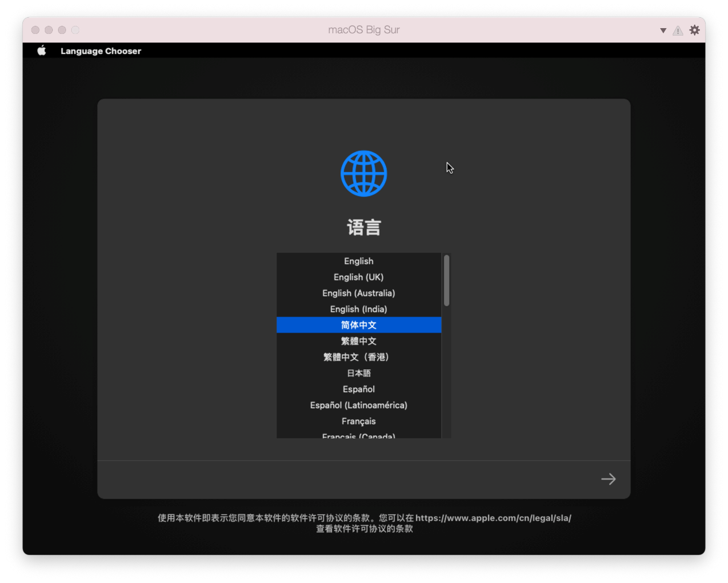
Task: Choose English (Australia) from the list
Action: click(359, 293)
